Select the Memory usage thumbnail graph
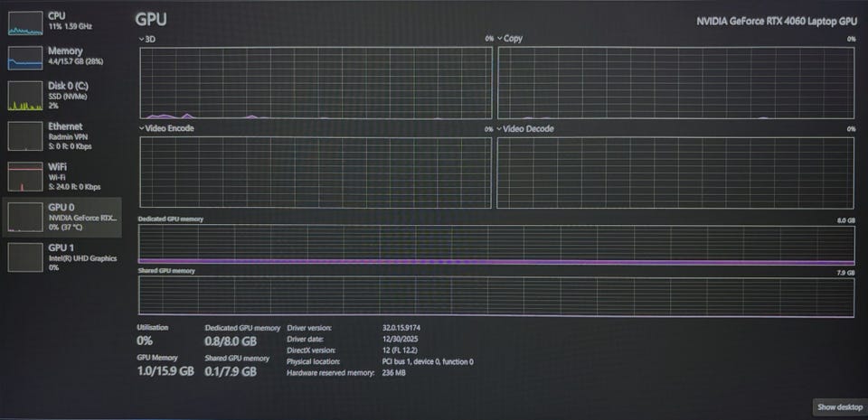 (x=25, y=58)
